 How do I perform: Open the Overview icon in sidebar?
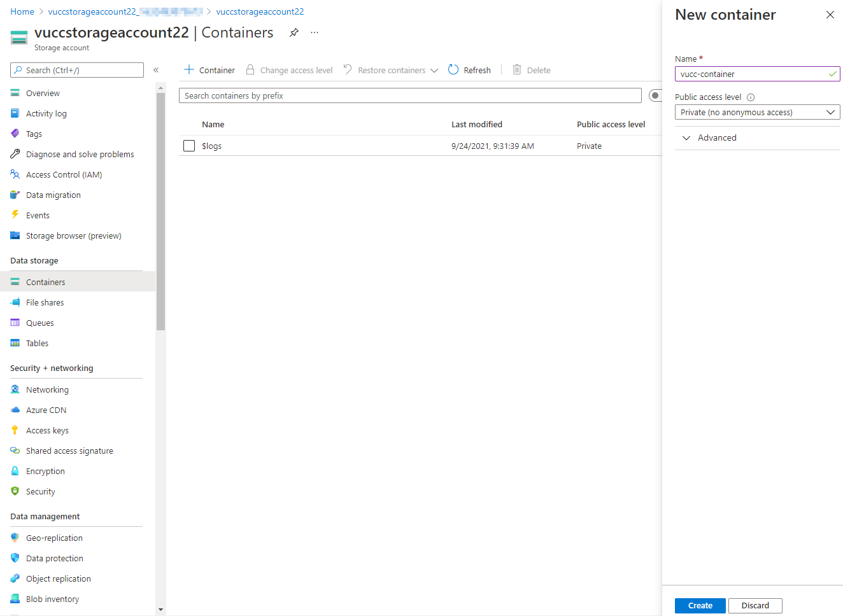tap(15, 93)
